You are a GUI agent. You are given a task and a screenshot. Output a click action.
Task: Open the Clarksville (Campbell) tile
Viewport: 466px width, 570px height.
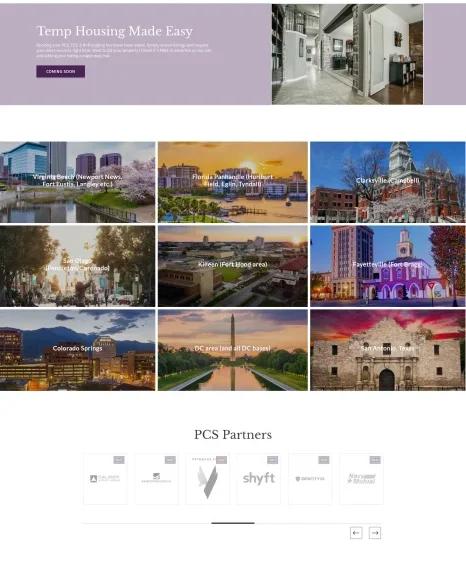388,182
